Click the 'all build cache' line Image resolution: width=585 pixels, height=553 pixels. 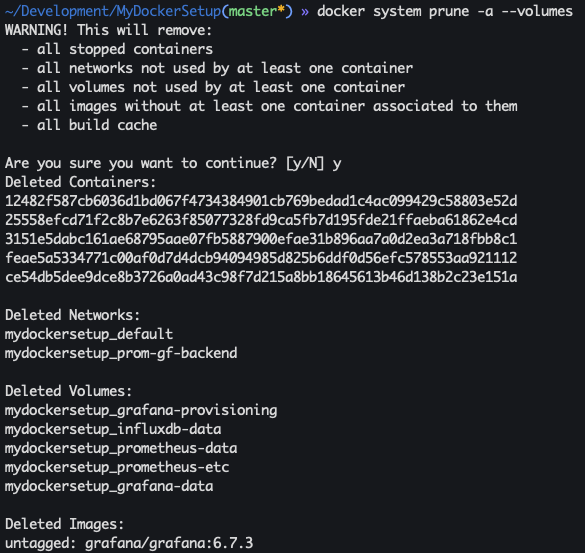[x=89, y=125]
